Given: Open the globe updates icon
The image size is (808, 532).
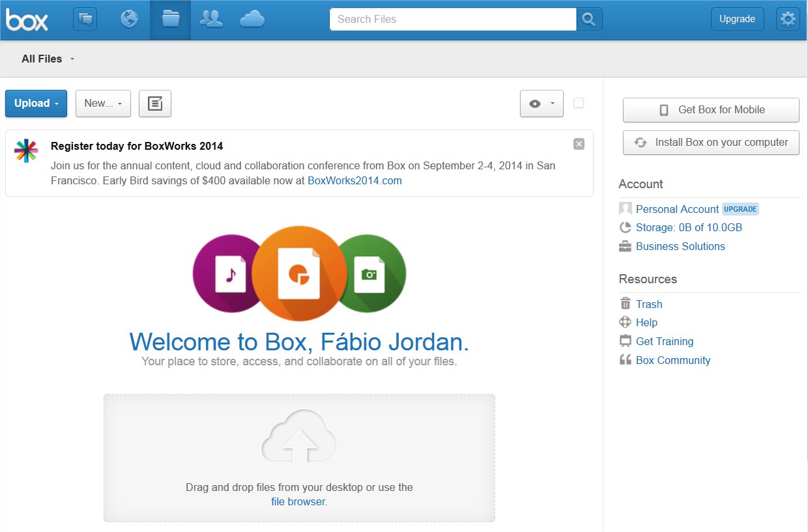Looking at the screenshot, I should [x=129, y=20].
